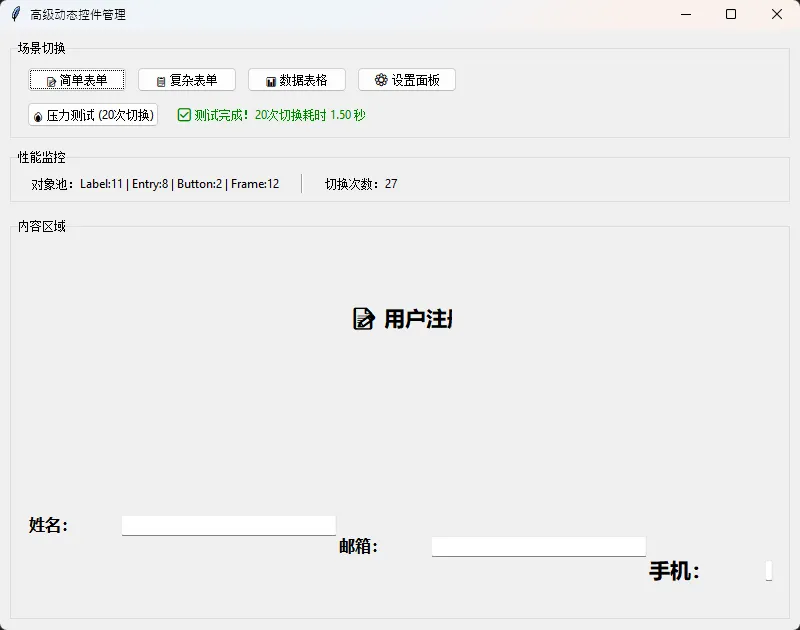
Task: Click the green checkmark status icon
Action: [184, 115]
